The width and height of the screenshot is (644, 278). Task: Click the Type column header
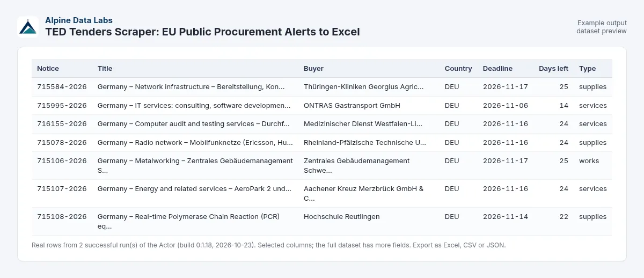587,69
